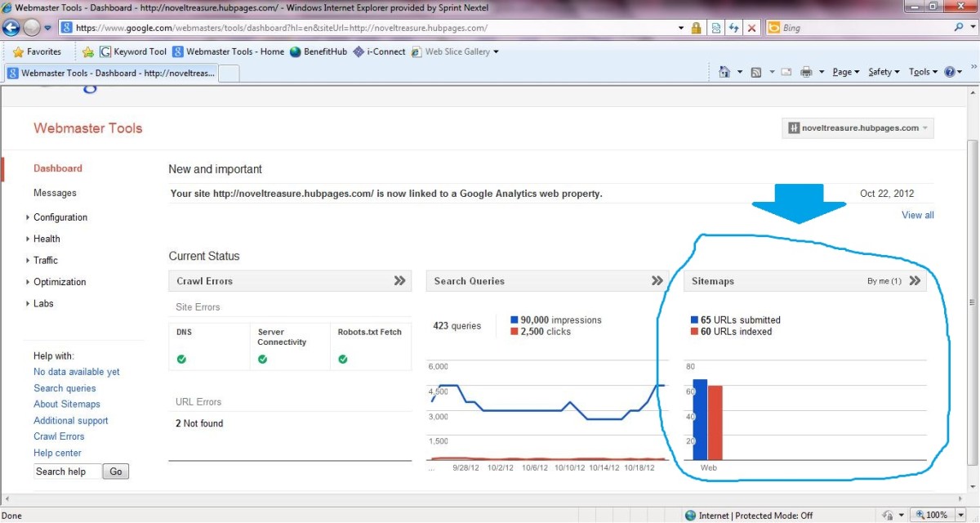Click the Back navigation arrow
The image size is (980, 523).
coord(11,27)
